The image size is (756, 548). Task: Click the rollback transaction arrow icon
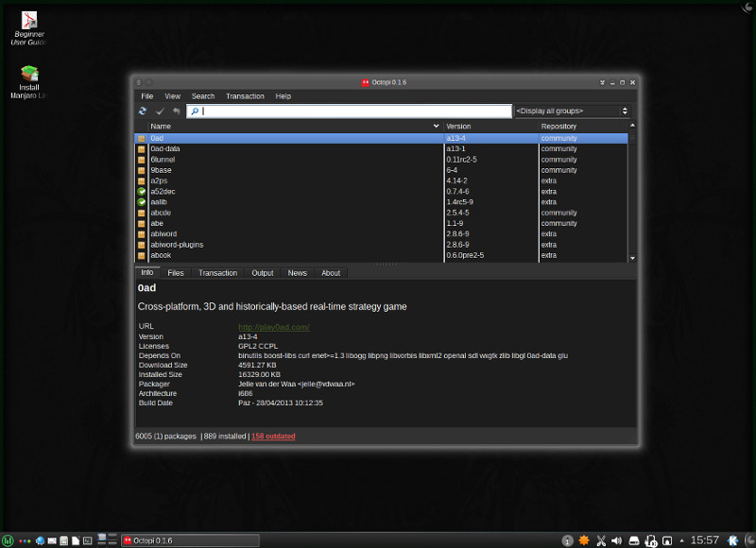pyautogui.click(x=176, y=111)
